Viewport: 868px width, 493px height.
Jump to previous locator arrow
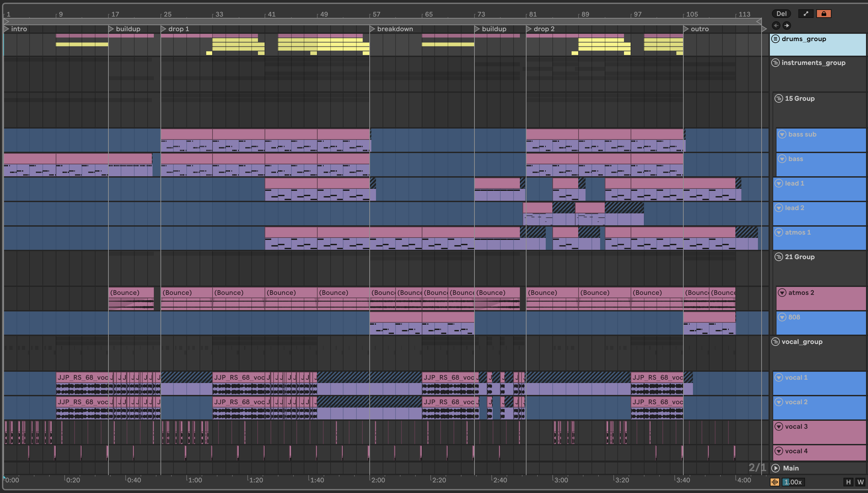776,26
